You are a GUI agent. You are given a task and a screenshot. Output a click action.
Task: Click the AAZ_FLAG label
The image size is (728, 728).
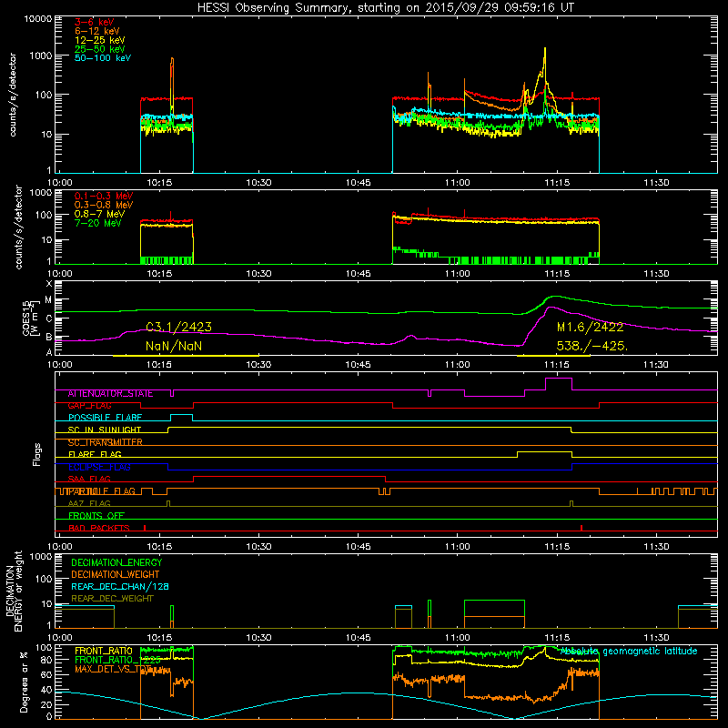click(x=89, y=504)
